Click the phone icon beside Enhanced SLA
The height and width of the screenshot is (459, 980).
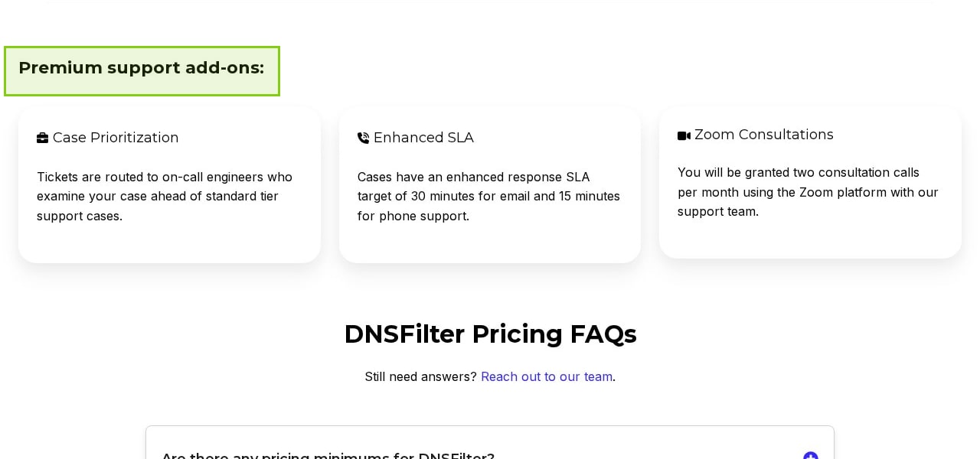[363, 138]
